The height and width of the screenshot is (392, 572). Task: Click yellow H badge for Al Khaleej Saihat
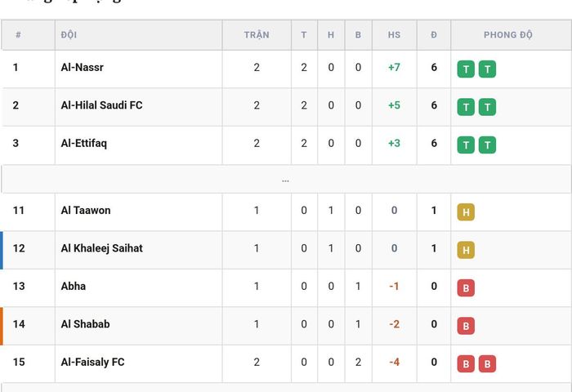(466, 250)
